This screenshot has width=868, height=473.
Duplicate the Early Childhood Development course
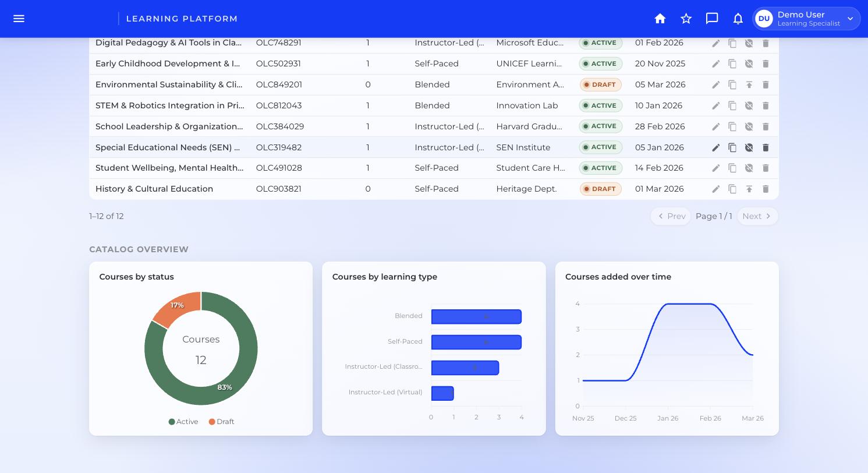(732, 63)
